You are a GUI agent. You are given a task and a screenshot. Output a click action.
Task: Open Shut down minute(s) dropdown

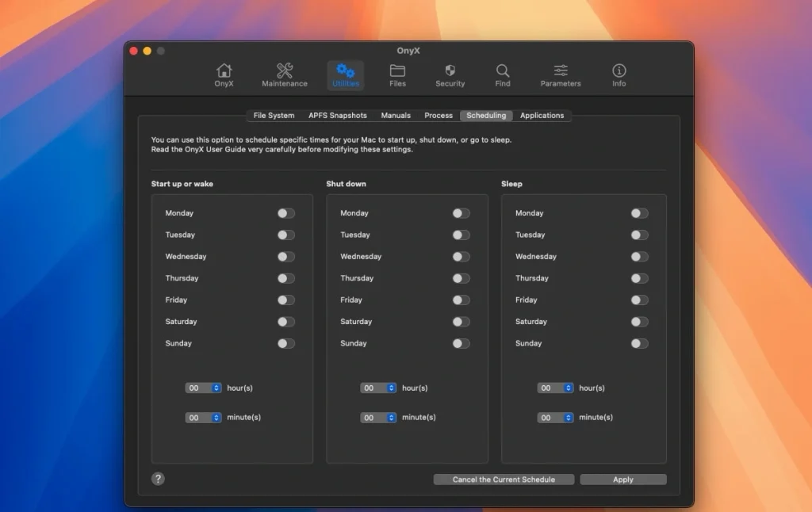click(378, 418)
